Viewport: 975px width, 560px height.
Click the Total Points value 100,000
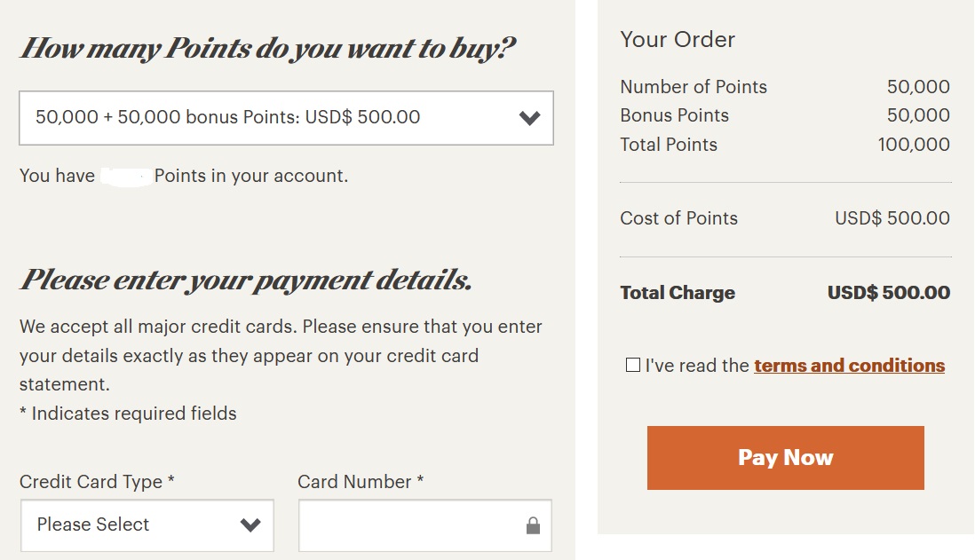click(x=914, y=145)
